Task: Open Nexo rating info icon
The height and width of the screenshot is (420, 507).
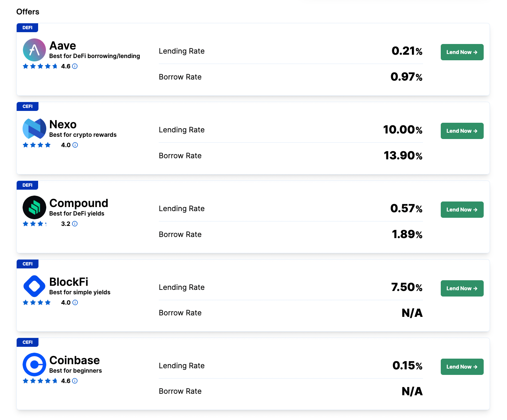Action: [75, 145]
